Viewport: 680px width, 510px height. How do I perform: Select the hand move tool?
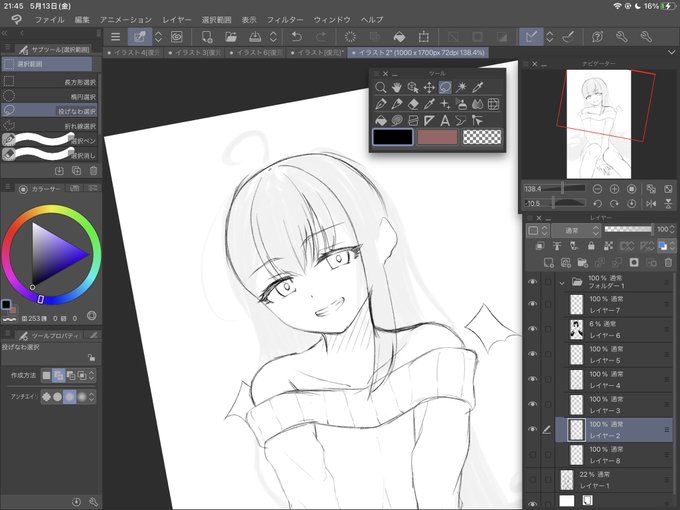pos(396,87)
